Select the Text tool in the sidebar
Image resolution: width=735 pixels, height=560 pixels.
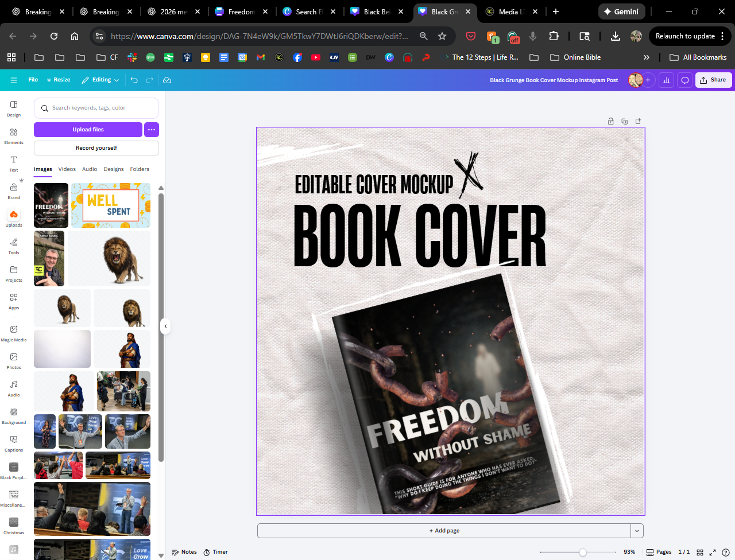point(14,163)
